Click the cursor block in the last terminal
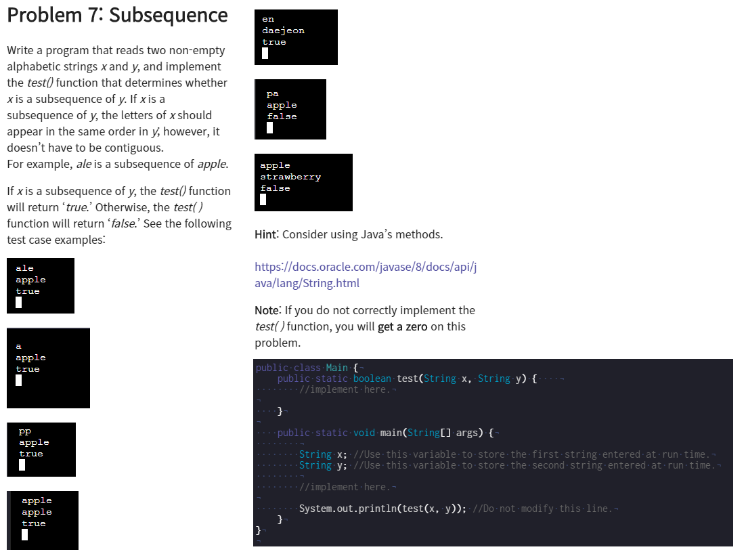The height and width of the screenshot is (560, 746). click(x=262, y=200)
